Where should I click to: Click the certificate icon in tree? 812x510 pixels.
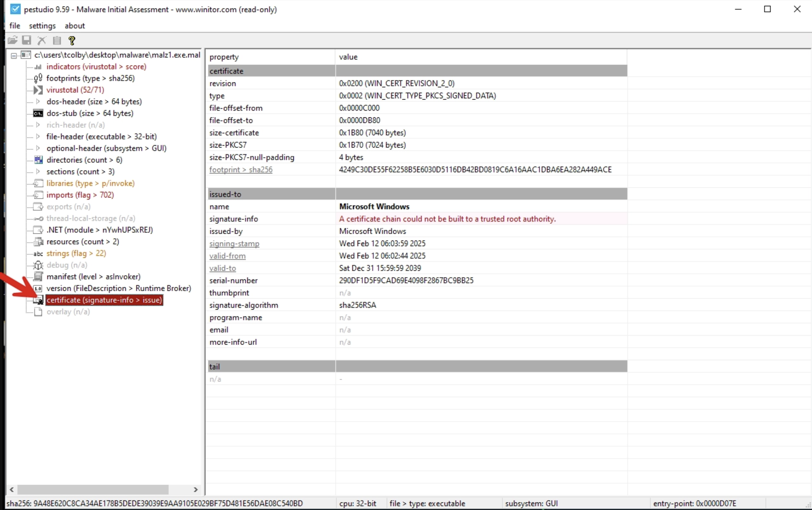pyautogui.click(x=38, y=300)
